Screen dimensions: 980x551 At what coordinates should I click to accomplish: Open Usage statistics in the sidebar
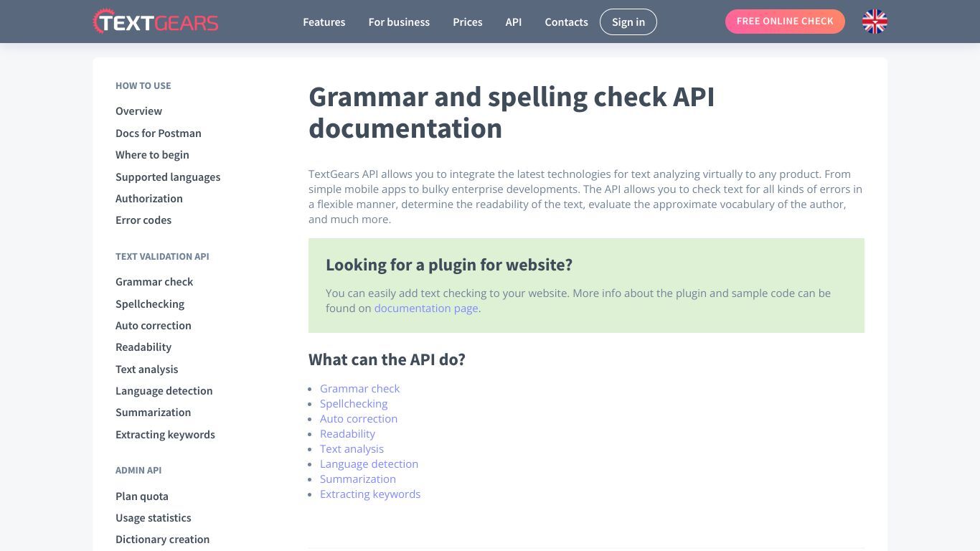click(x=153, y=518)
